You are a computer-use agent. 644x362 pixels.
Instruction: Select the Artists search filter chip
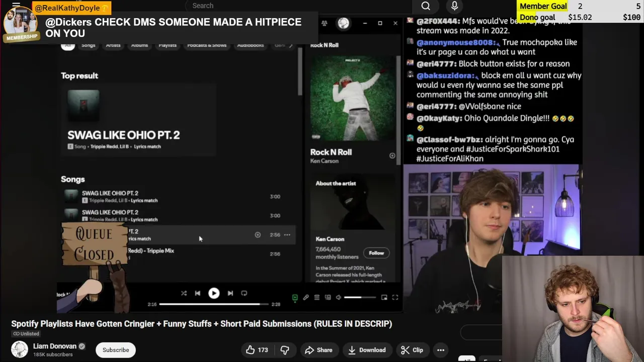coord(113,45)
